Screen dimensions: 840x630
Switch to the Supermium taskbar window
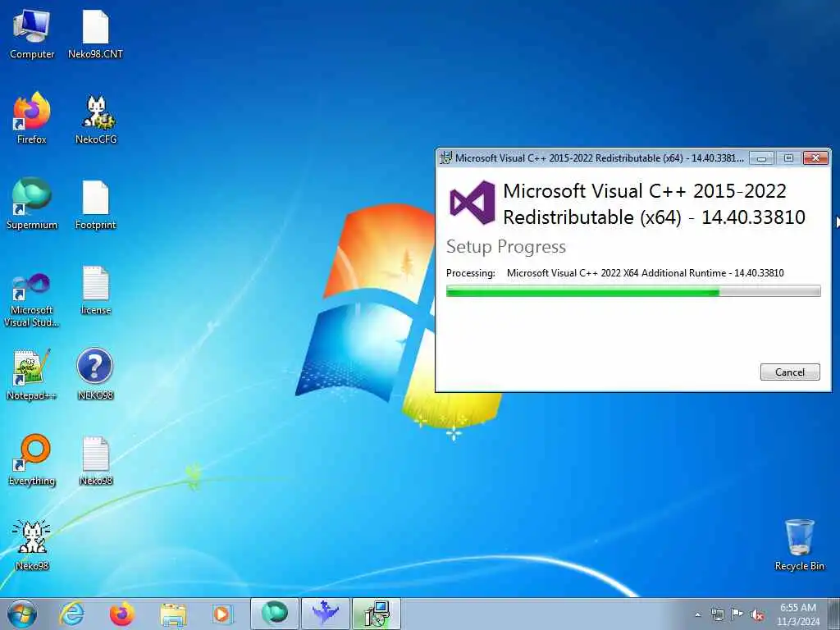274,614
